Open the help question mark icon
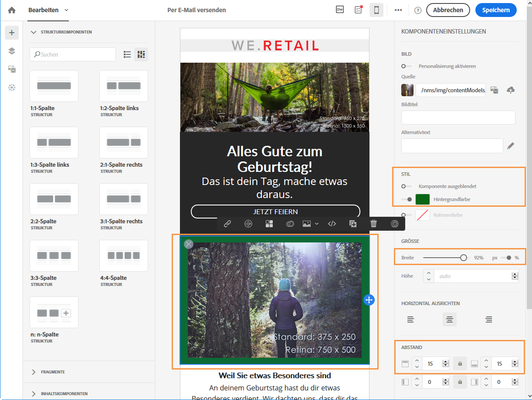532x400 pixels. tap(418, 10)
